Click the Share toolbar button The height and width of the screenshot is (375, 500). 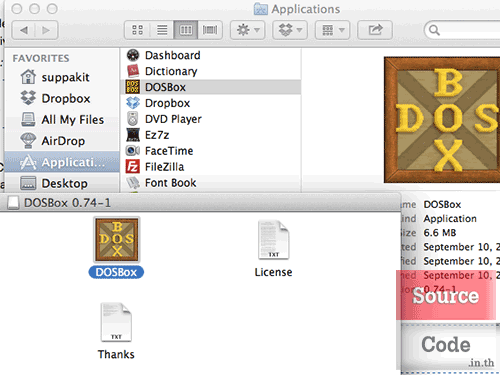[x=375, y=30]
